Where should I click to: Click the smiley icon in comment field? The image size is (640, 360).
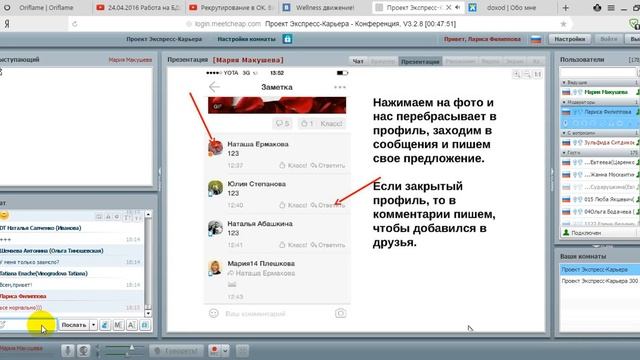coord(214,313)
